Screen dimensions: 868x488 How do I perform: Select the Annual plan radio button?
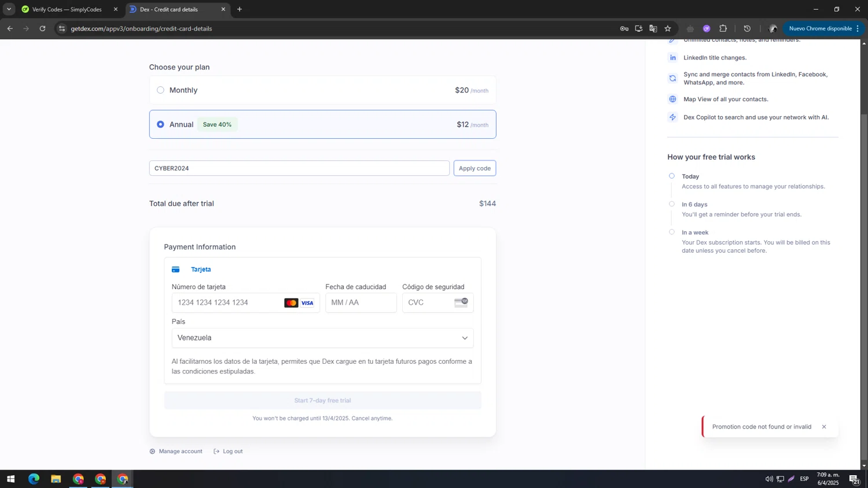(160, 124)
